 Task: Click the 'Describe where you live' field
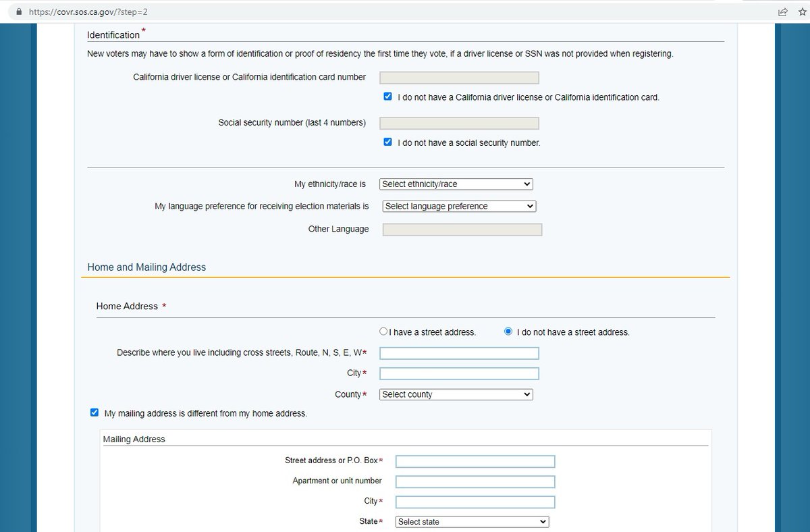pos(460,353)
